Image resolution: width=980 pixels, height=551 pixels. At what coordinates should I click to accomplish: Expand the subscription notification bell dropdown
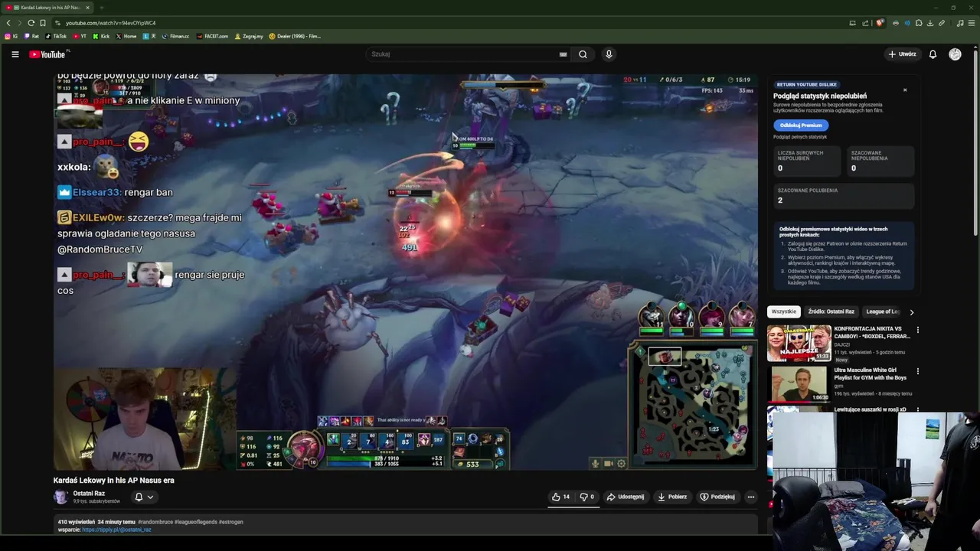pyautogui.click(x=144, y=497)
